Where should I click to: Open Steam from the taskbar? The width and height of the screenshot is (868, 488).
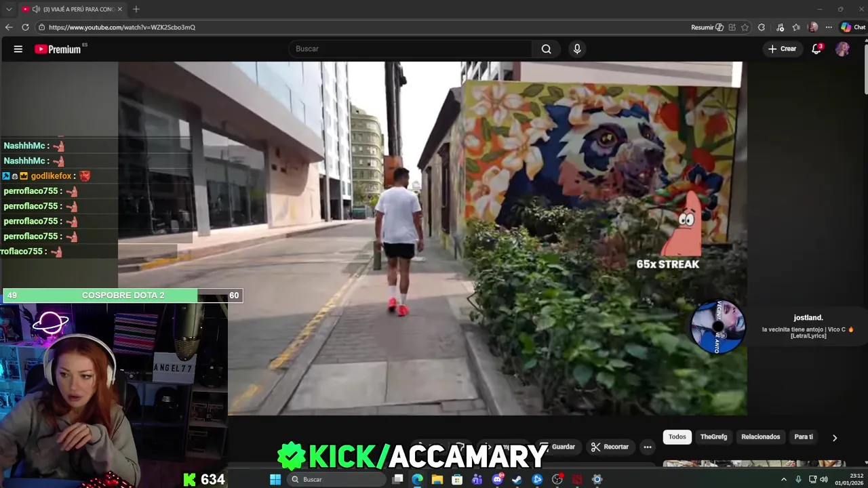pos(517,479)
